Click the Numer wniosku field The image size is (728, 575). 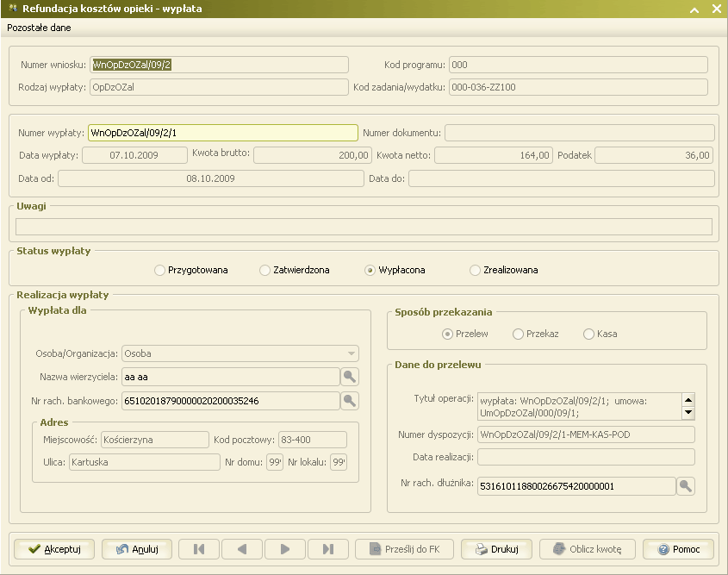click(x=219, y=65)
